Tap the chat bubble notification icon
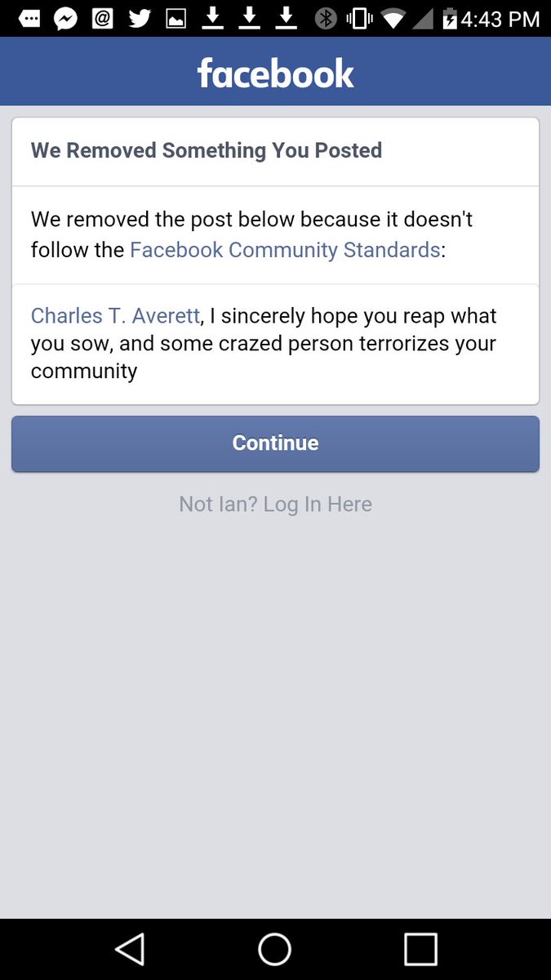 (x=29, y=18)
